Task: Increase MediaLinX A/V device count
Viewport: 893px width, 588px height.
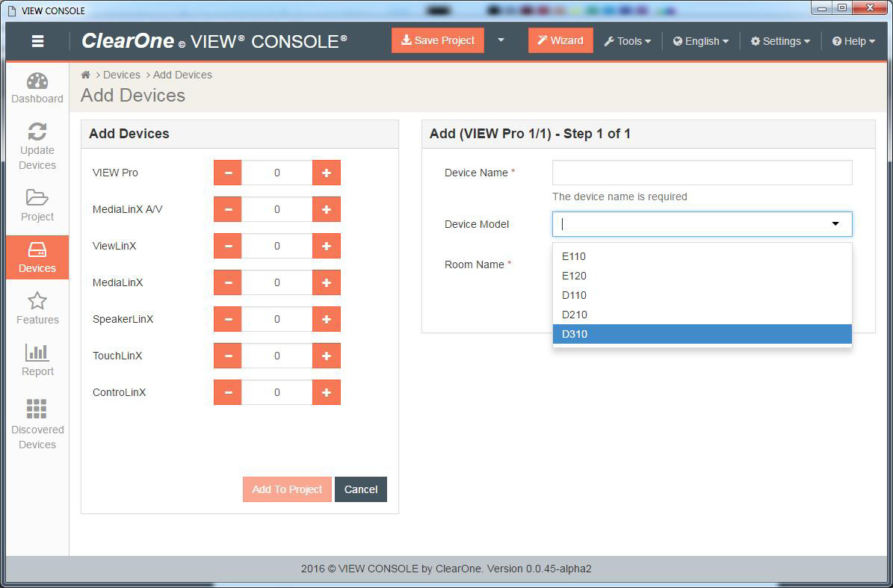Action: (x=327, y=209)
